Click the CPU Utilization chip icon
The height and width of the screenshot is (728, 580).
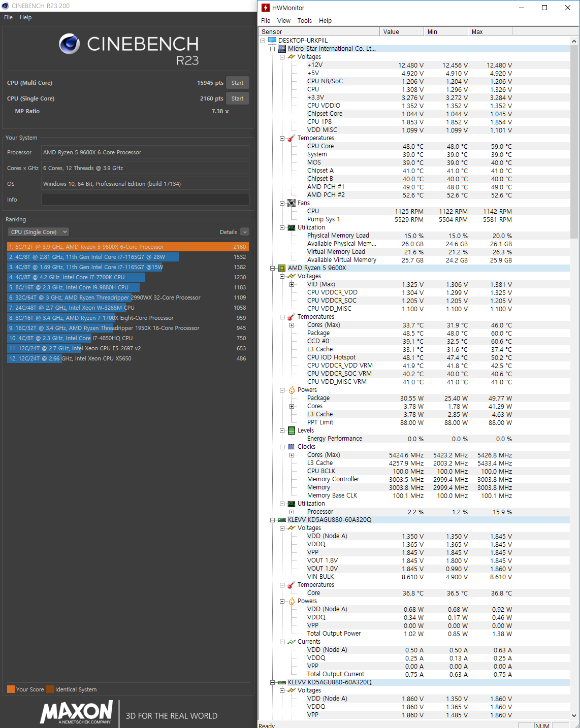pos(292,504)
